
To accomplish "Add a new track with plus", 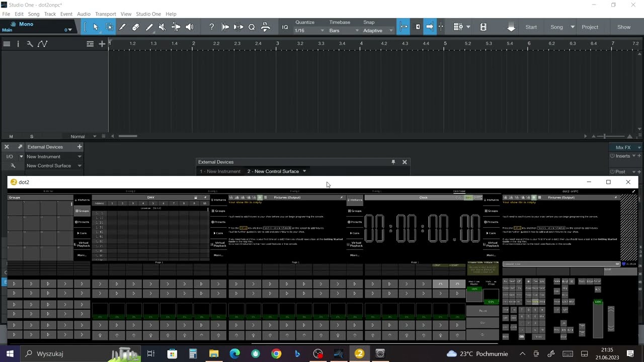I will coord(102,44).
